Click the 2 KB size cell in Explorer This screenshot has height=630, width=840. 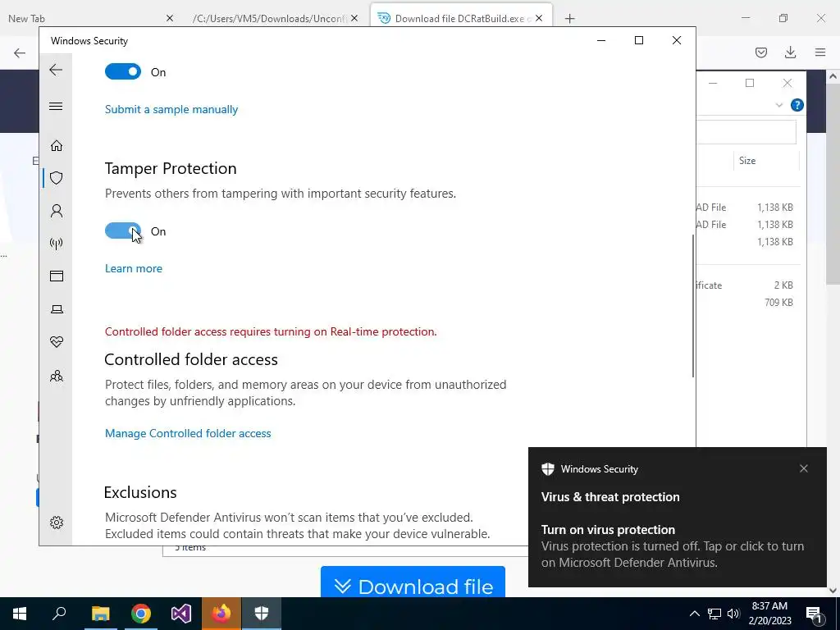[x=783, y=285]
